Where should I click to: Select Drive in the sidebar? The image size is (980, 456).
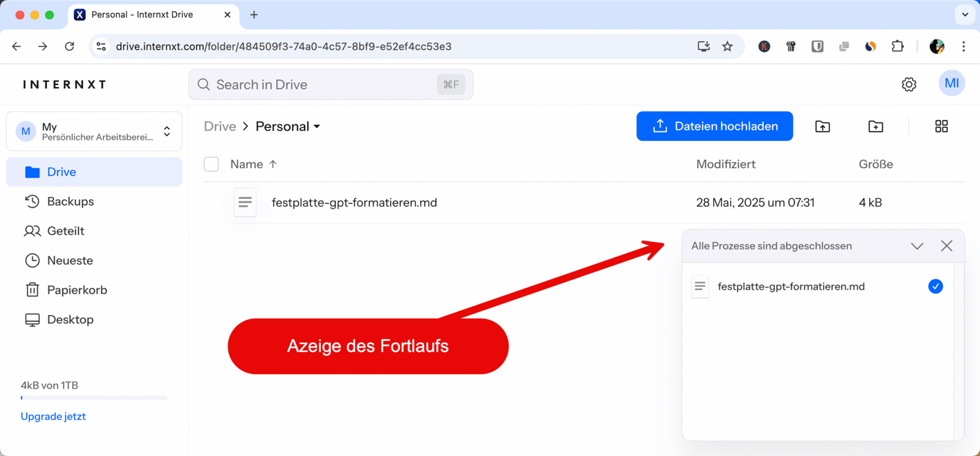click(94, 172)
